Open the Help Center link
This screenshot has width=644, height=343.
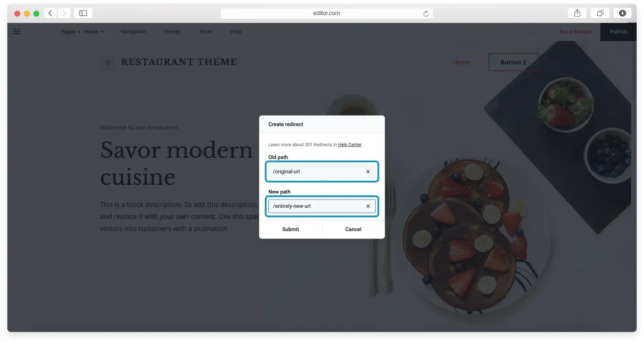(350, 145)
